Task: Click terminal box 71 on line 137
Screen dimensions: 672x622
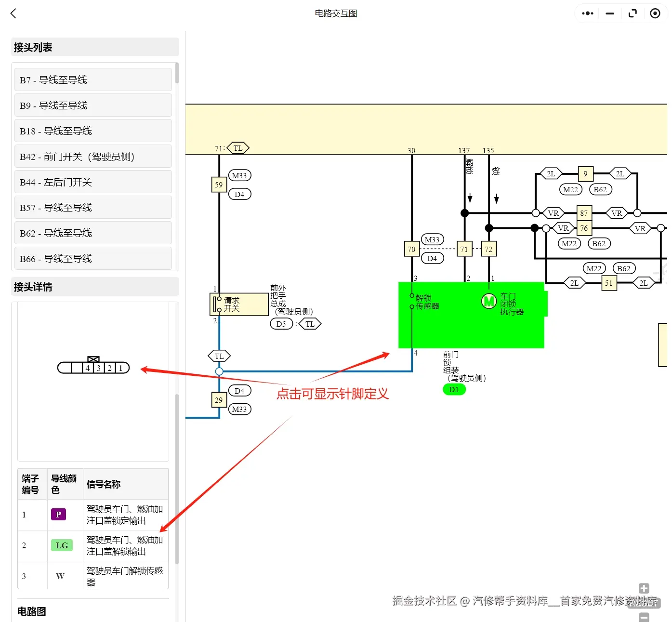Action: pos(464,249)
